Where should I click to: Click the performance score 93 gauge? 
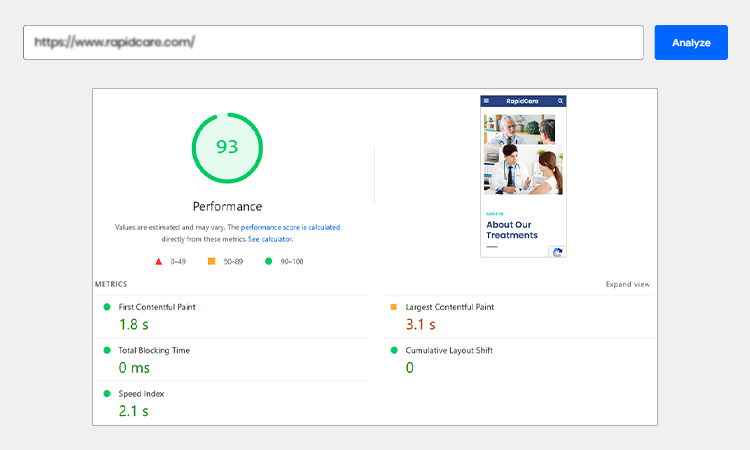click(x=227, y=148)
